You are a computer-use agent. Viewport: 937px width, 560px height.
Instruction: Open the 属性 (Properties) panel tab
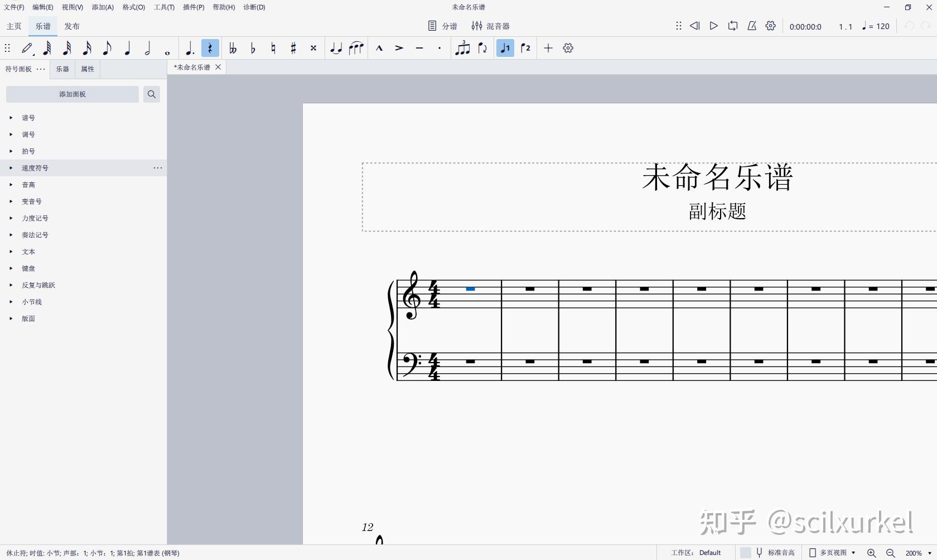88,69
